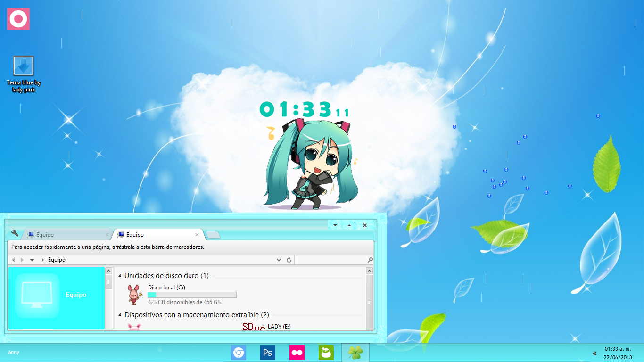Screen dimensions: 644x362
Task: Click the four-leaf clover taskbar icon
Action: [355, 353]
